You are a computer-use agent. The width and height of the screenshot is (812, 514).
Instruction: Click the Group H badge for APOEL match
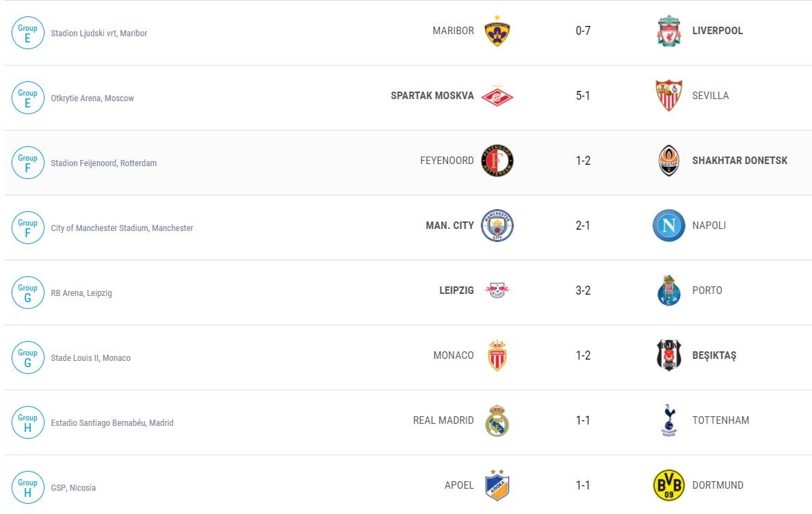[x=28, y=487]
